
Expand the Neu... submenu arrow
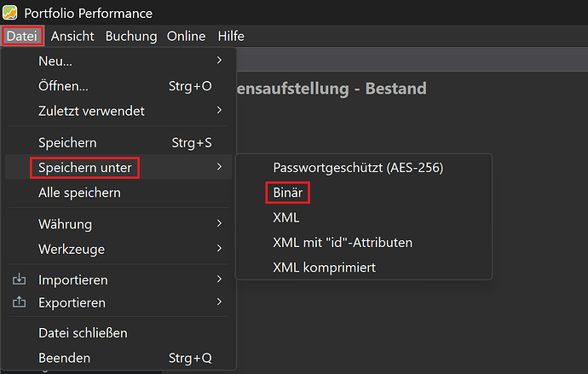219,60
